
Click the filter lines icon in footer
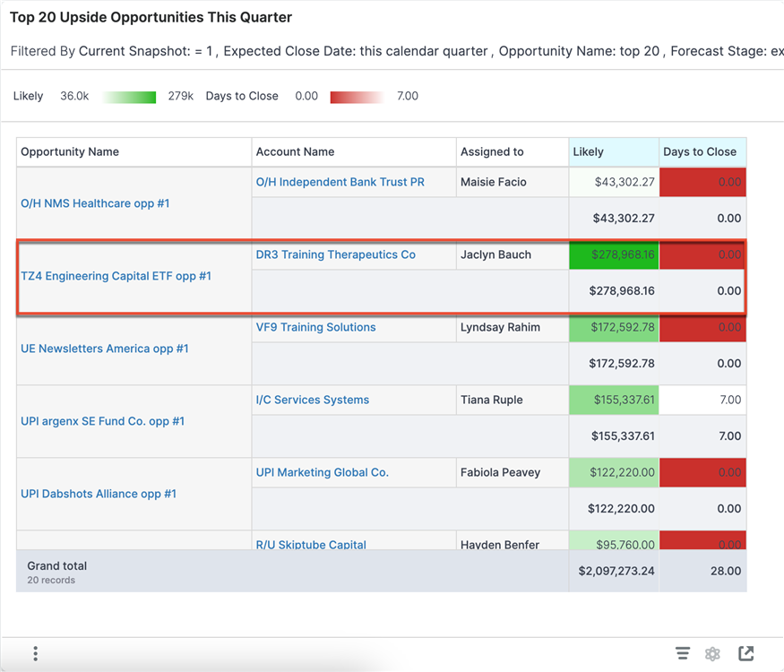[683, 654]
